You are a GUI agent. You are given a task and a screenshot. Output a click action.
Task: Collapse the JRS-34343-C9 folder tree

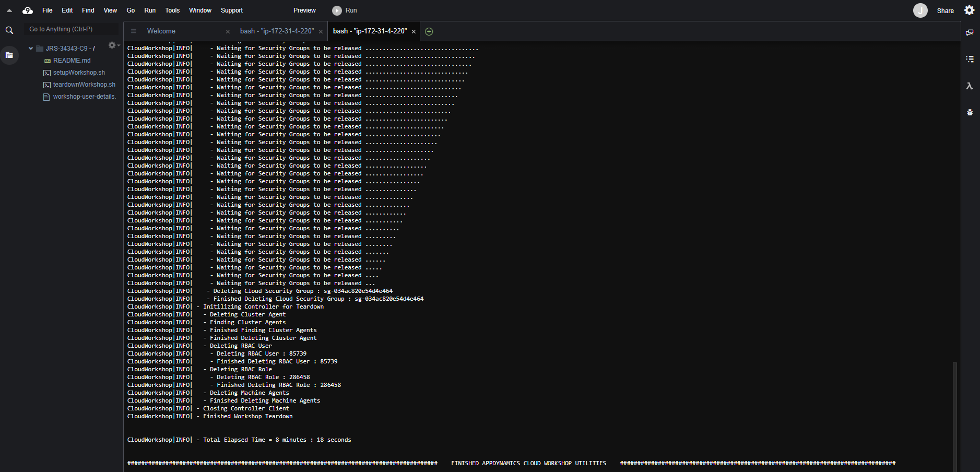[31, 49]
